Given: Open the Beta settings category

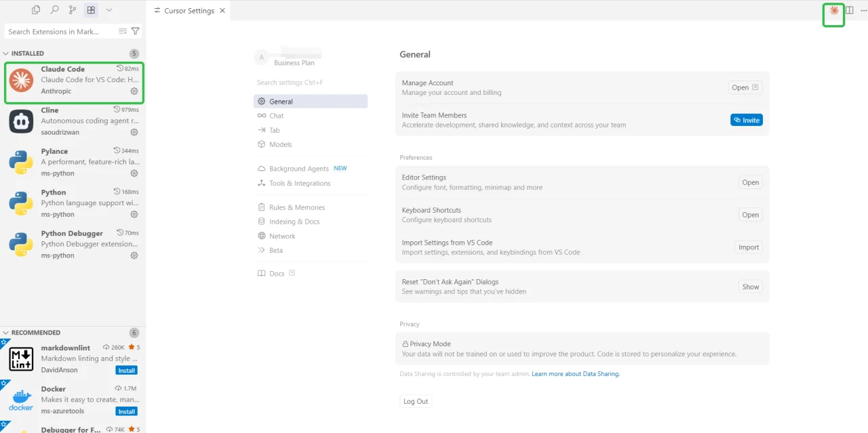Looking at the screenshot, I should coord(311,250).
